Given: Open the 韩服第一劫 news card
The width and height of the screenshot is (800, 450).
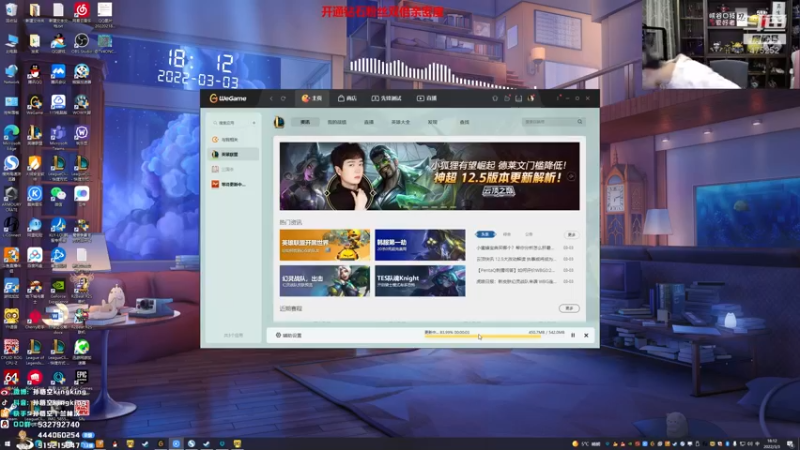Looking at the screenshot, I should coord(420,245).
